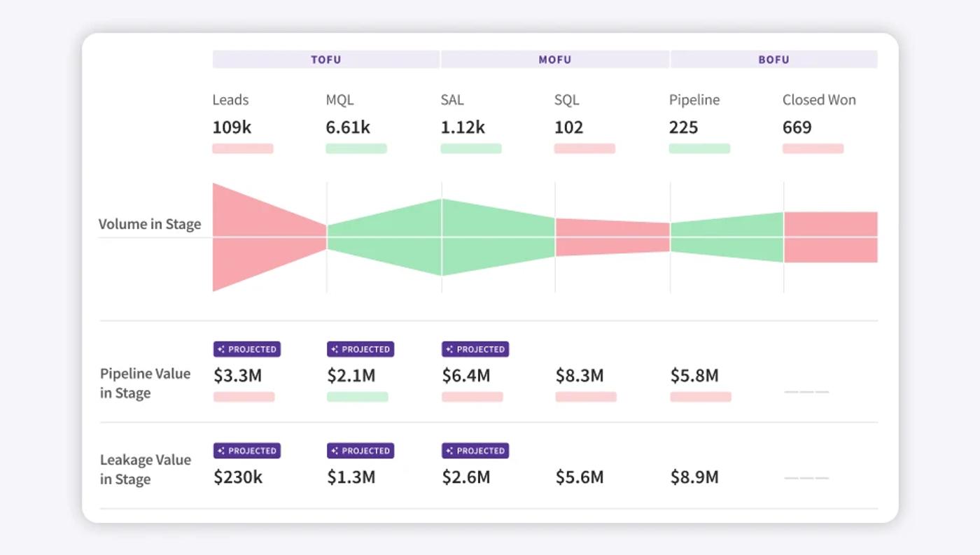Screen dimensions: 980x555
Task: Click the $5.6M leakage value
Action: 580,477
